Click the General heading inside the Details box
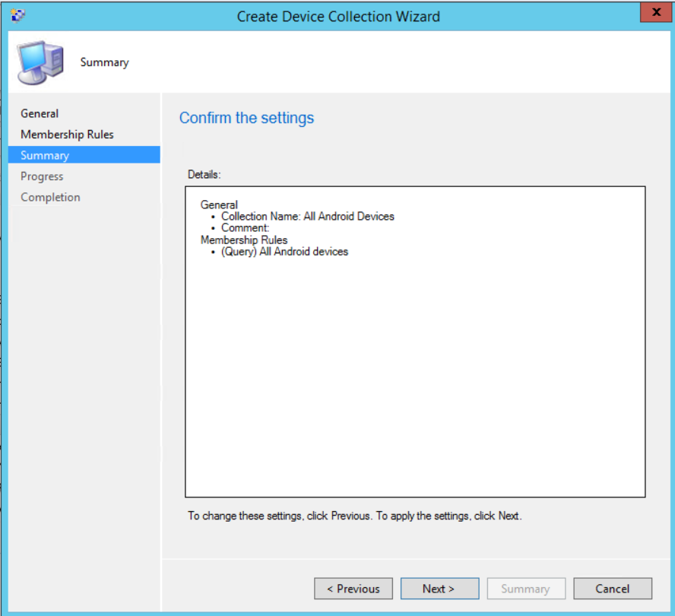This screenshot has height=616, width=675. click(219, 205)
